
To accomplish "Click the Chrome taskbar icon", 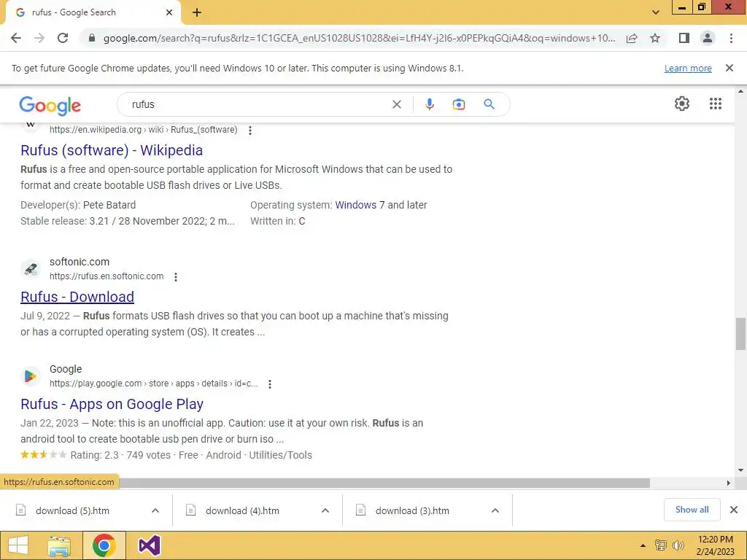I will point(104,545).
